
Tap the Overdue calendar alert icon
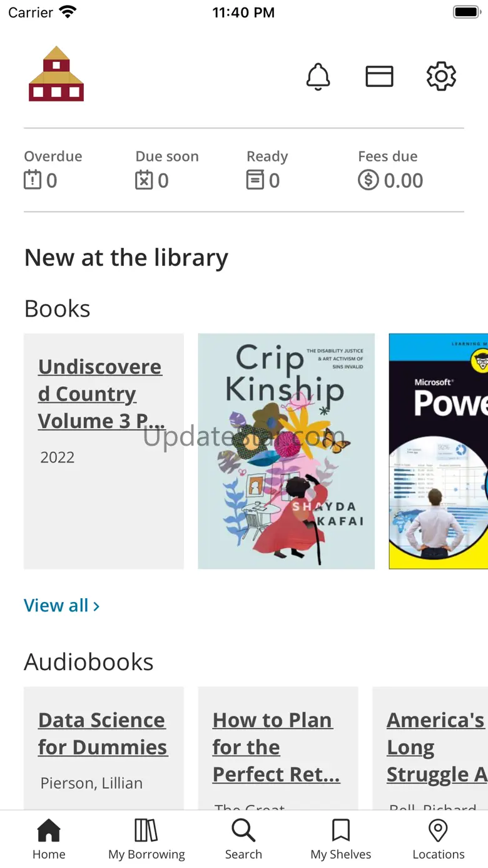33,180
